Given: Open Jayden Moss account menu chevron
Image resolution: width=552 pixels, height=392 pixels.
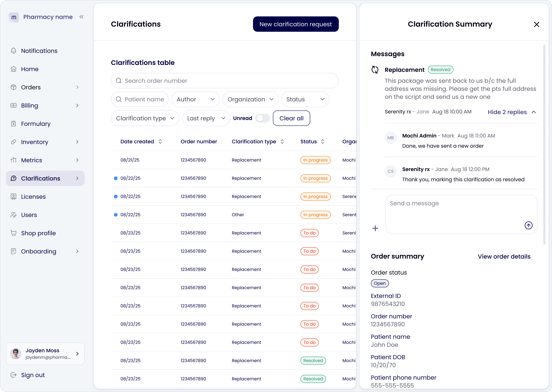Looking at the screenshot, I should pos(77,354).
